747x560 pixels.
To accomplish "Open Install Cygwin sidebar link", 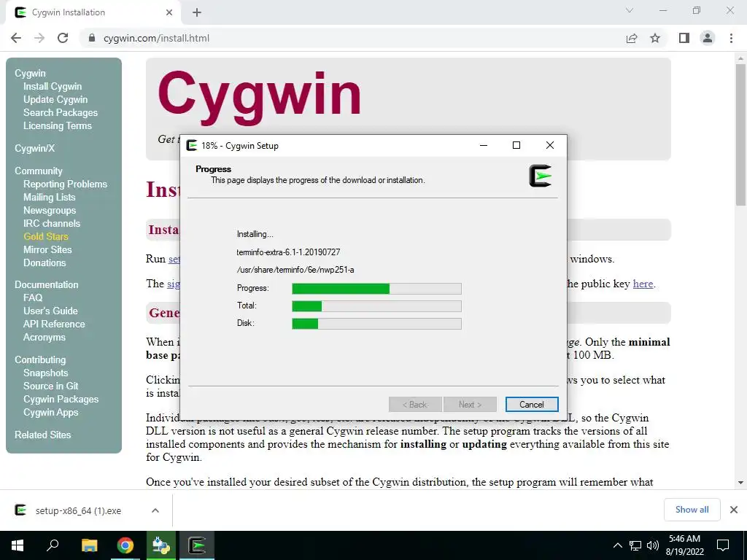I will (53, 86).
